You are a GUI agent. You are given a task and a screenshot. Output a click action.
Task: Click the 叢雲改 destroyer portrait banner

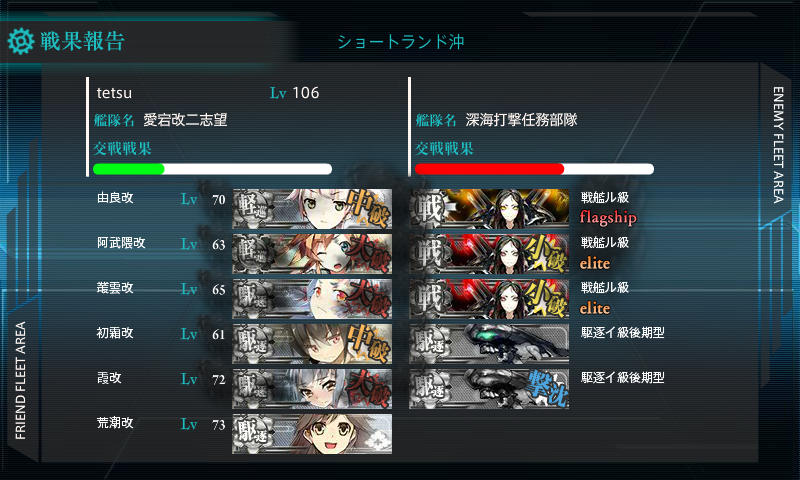click(312, 298)
